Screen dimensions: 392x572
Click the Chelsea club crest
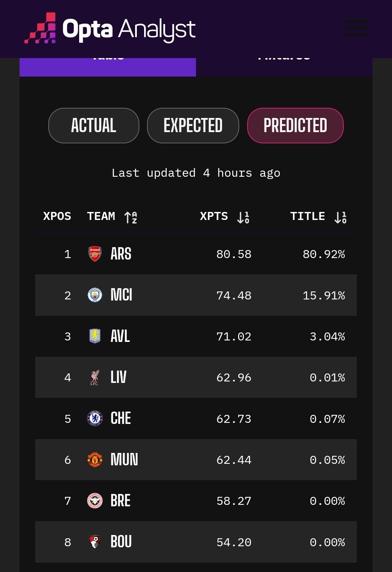[x=95, y=418]
